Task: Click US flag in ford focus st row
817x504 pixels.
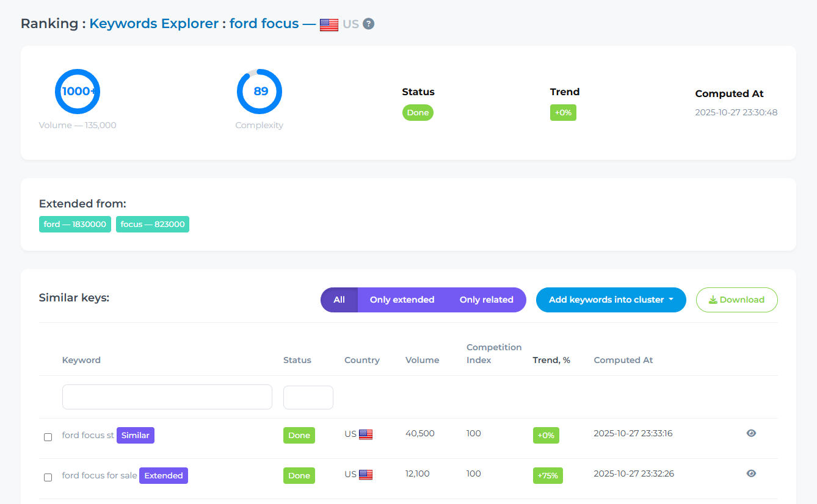Action: (x=366, y=434)
